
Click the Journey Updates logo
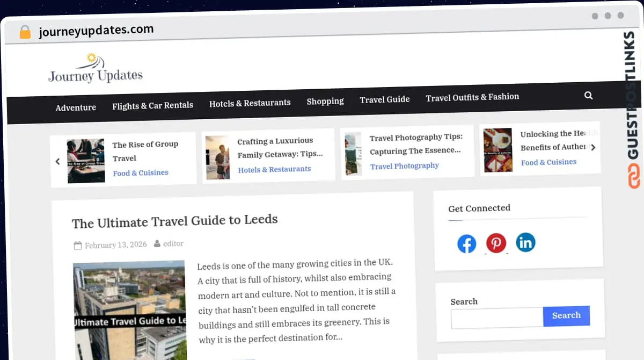point(96,68)
